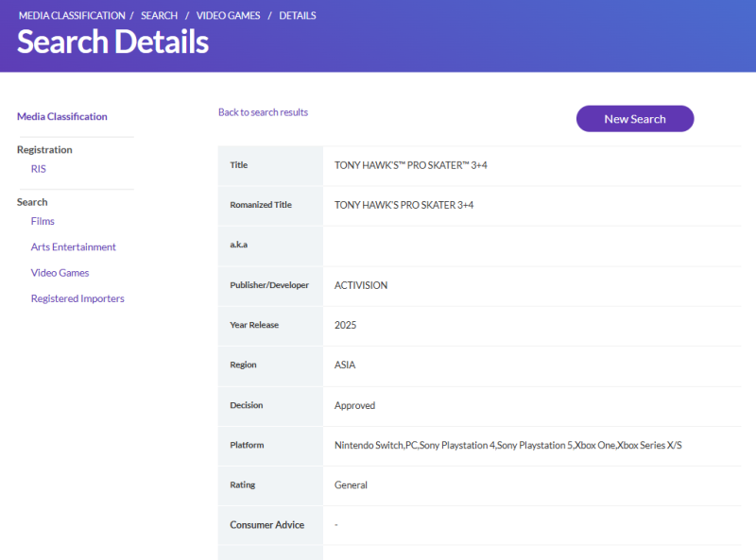Go to Arts Entertainment search

tap(73, 247)
